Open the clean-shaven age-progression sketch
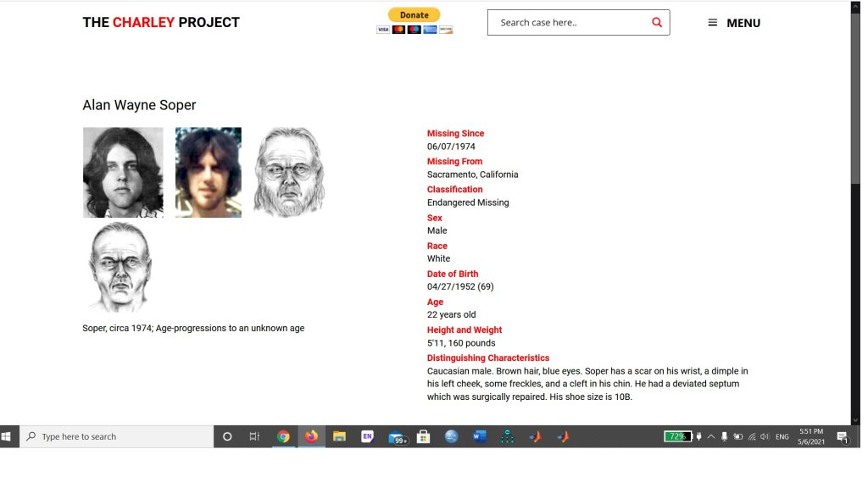 (120, 268)
